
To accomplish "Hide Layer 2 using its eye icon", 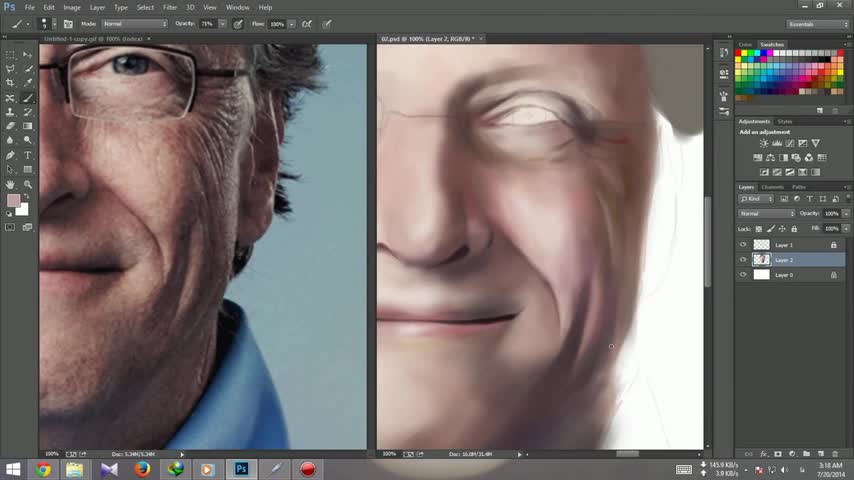I will (x=743, y=260).
